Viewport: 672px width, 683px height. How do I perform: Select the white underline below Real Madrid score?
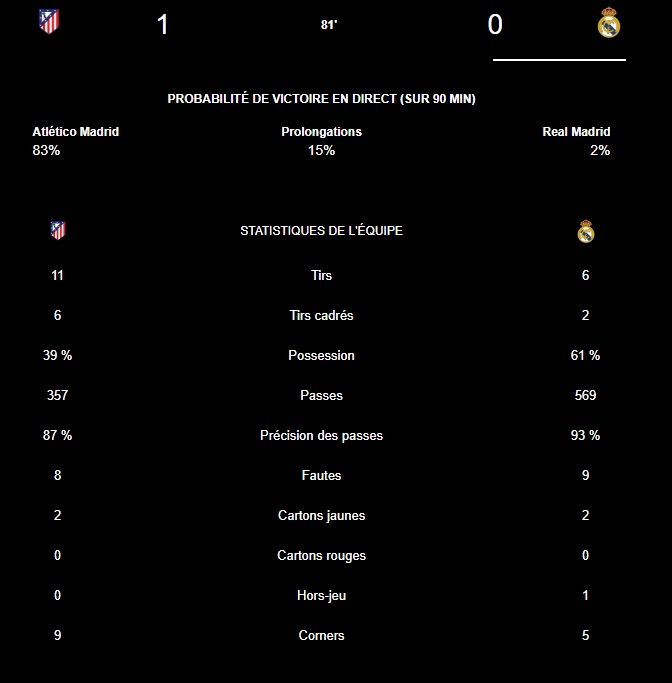(559, 60)
